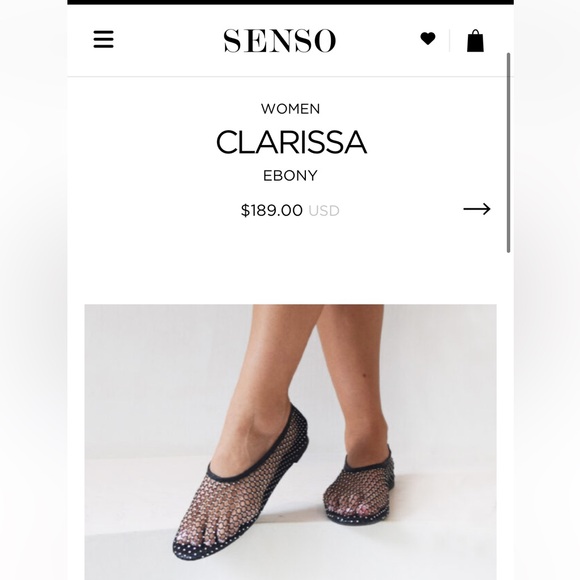Select the CLARISSA product title

click(291, 142)
